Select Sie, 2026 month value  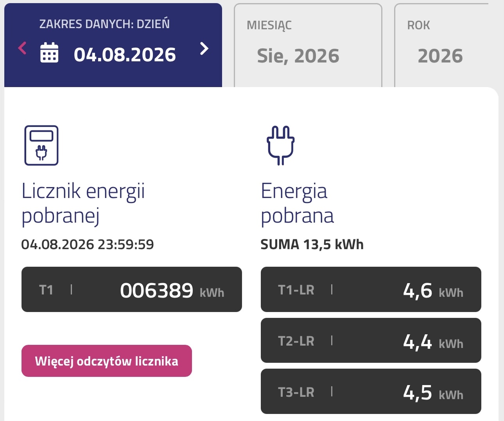click(x=298, y=56)
